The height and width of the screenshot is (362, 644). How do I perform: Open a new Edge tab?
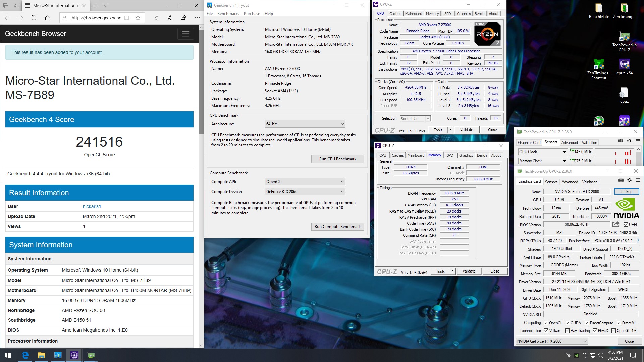coord(95,6)
